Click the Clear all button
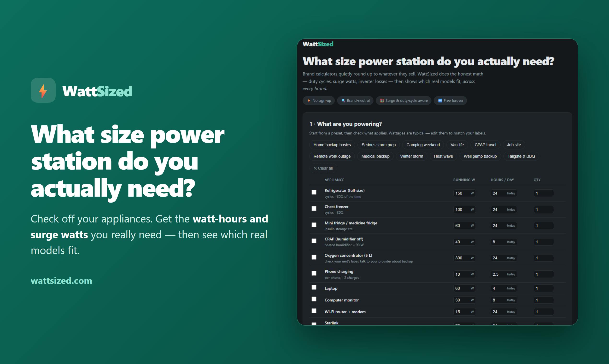 (323, 168)
